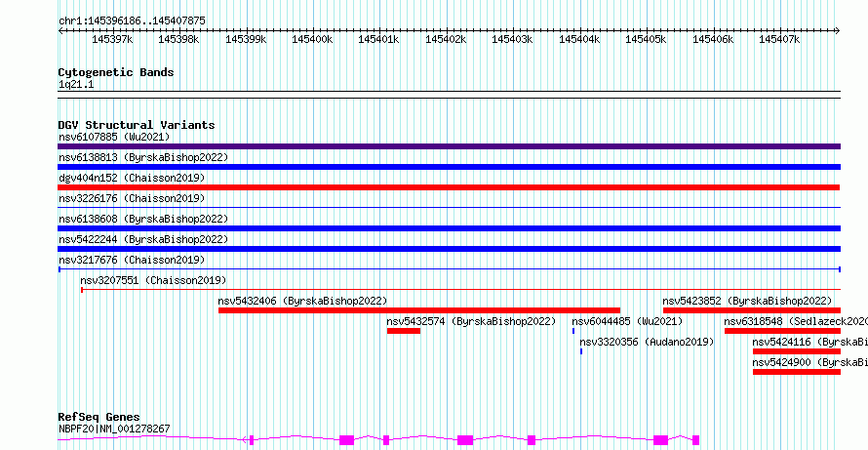Select the nsv5422244 (ByrskaBishop2022) blue bar
868x450 pixels.
[x=449, y=249]
